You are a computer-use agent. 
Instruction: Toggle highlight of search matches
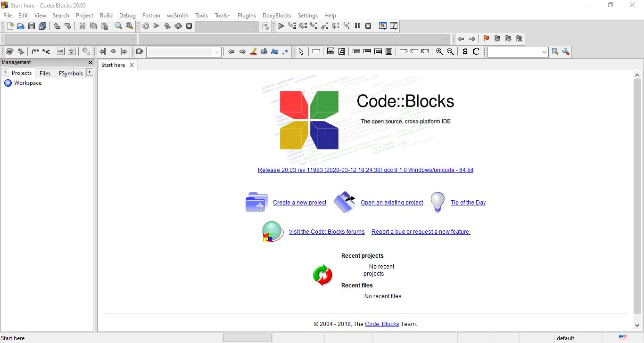point(253,52)
